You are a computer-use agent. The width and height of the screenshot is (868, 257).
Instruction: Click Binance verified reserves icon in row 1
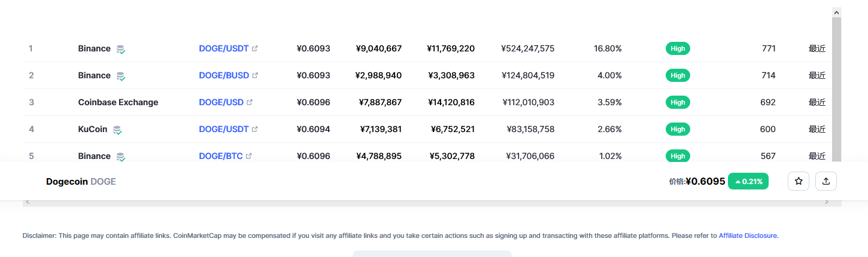121,49
